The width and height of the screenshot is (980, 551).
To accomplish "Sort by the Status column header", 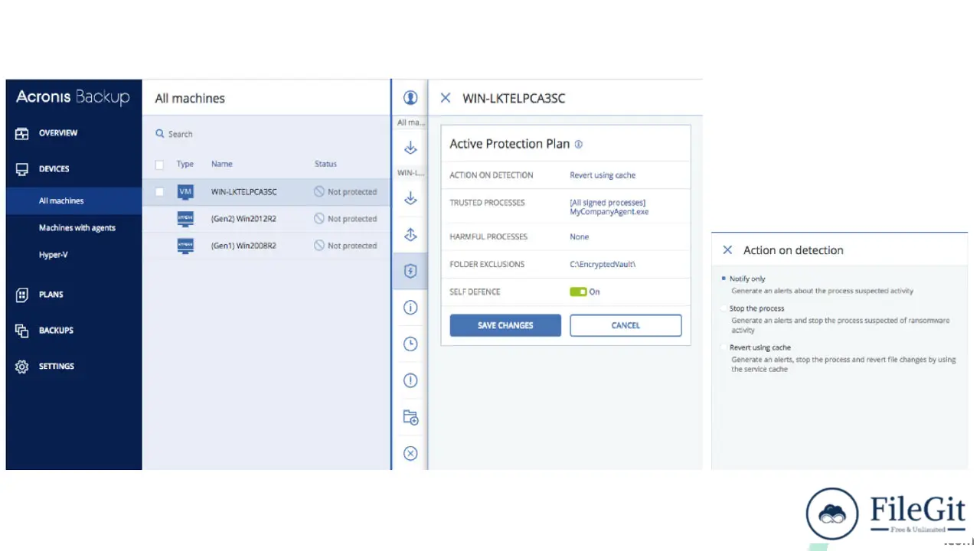I will (x=325, y=165).
